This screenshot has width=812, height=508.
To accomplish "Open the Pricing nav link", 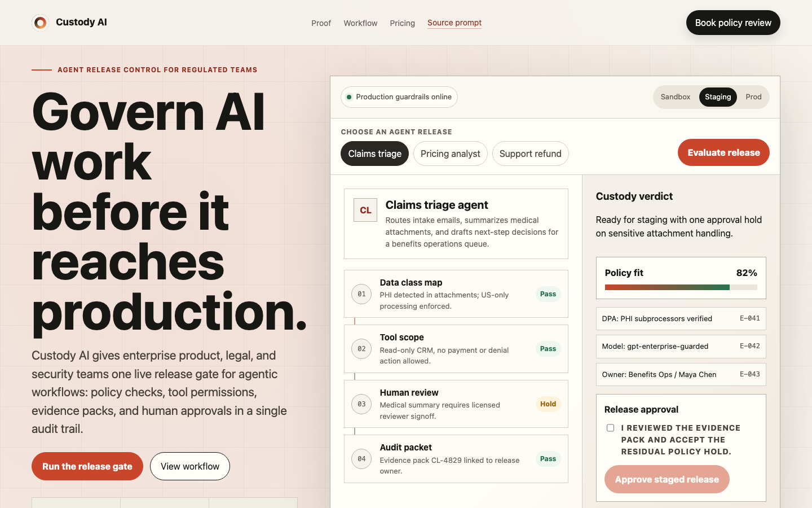I will pos(402,23).
